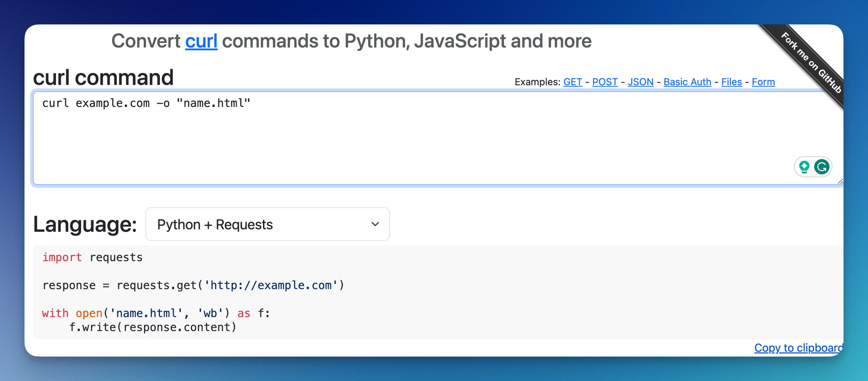Image resolution: width=868 pixels, height=381 pixels.
Task: Click the 'Examples:' label text
Action: pos(537,82)
